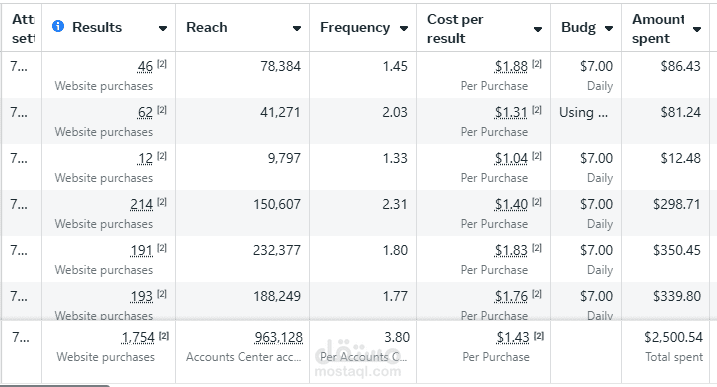Click the $1.31 cost per purchase value
Image resolution: width=717 pixels, height=387 pixels.
coord(511,113)
